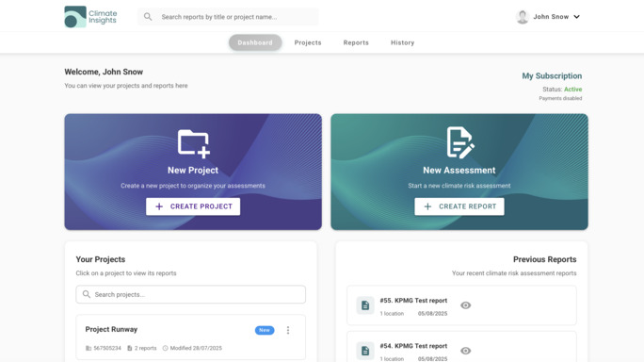Image resolution: width=644 pixels, height=362 pixels.
Task: Click the Active subscription status text
Action: coord(573,90)
